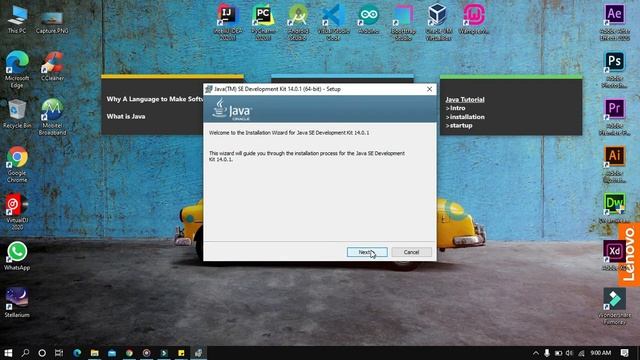Open Oracle VM VirtualBox shortcut
Screen dimensions: 640x360
pyautogui.click(x=438, y=22)
